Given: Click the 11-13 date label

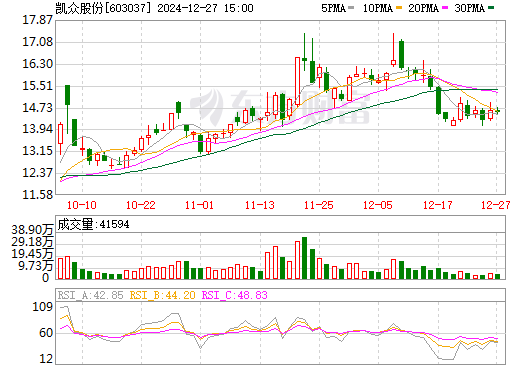Looking at the screenshot, I should coord(260,205).
